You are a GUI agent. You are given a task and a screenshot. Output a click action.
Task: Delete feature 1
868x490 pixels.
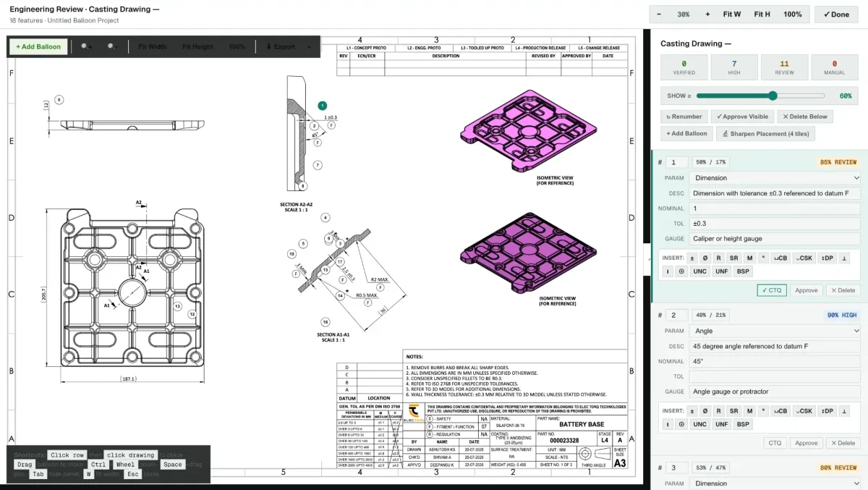[x=843, y=290]
